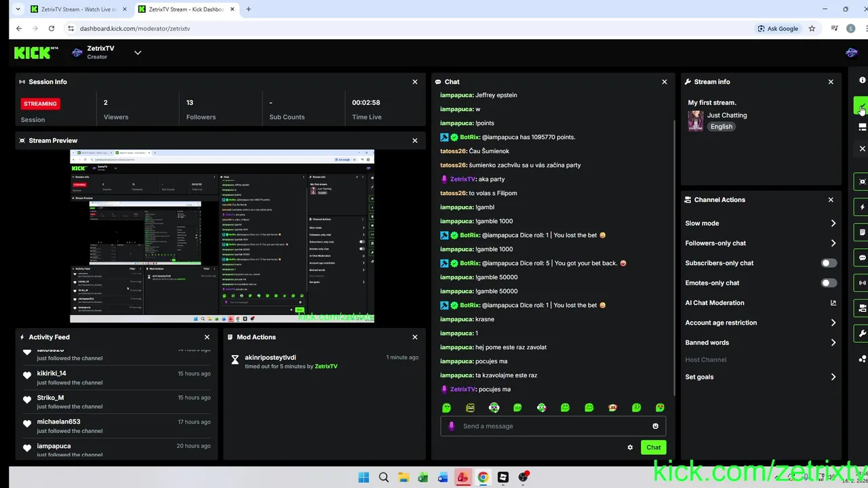The width and height of the screenshot is (868, 488).
Task: Insert the last heart-eyes blob emote
Action: point(660,407)
